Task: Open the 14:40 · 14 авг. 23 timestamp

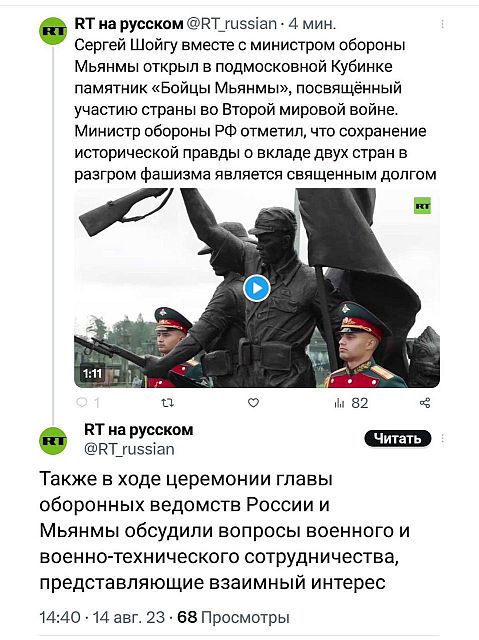Action: coord(102,618)
